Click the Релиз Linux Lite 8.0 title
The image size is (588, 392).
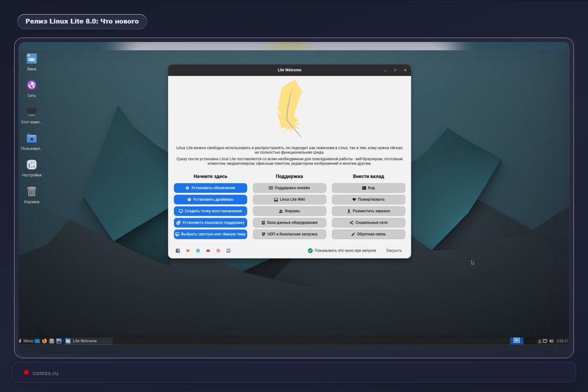82,22
